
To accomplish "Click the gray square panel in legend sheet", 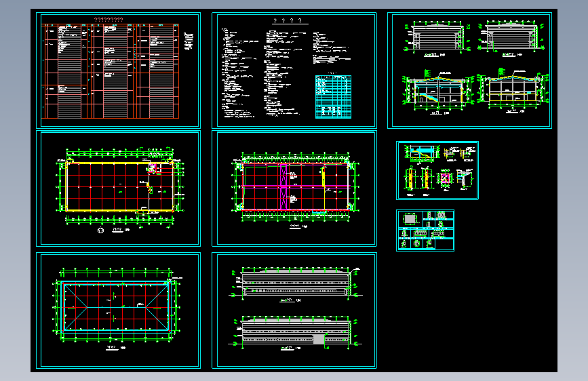I will coord(410,218).
